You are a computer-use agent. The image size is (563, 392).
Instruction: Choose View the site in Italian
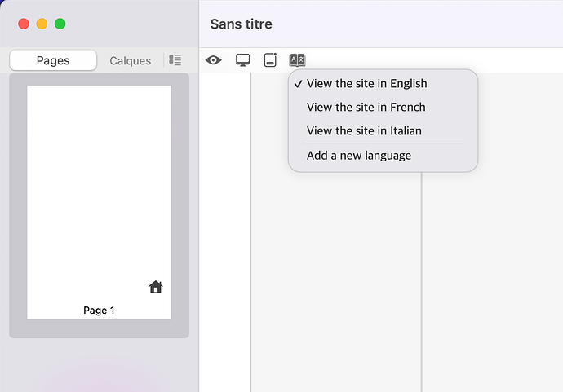383,131
